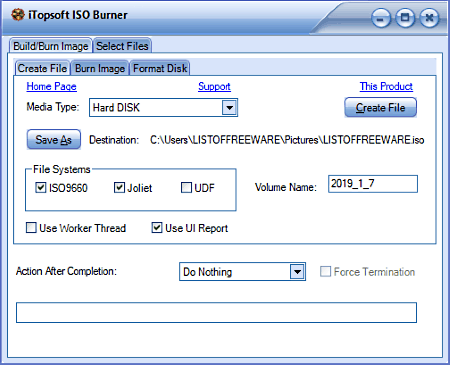The width and height of the screenshot is (450, 365).
Task: Click the Action After Completion label
Action: coord(66,271)
